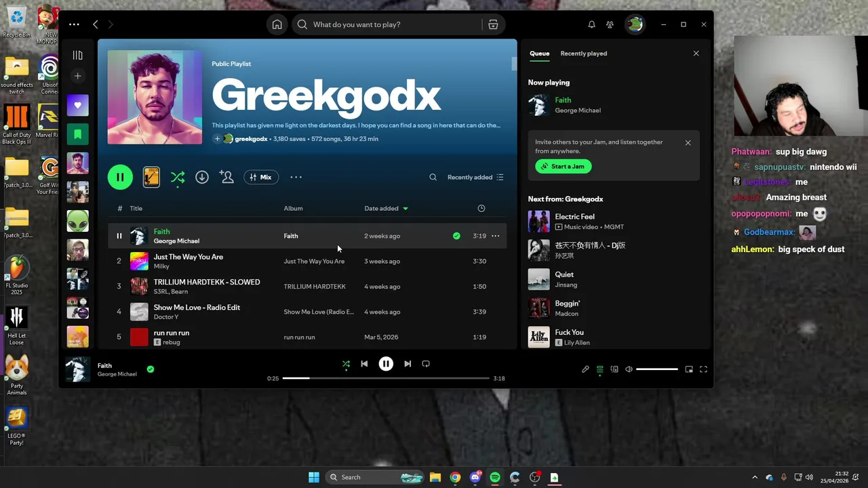
Task: Toggle the Lyrics microphone icon
Action: (585, 369)
